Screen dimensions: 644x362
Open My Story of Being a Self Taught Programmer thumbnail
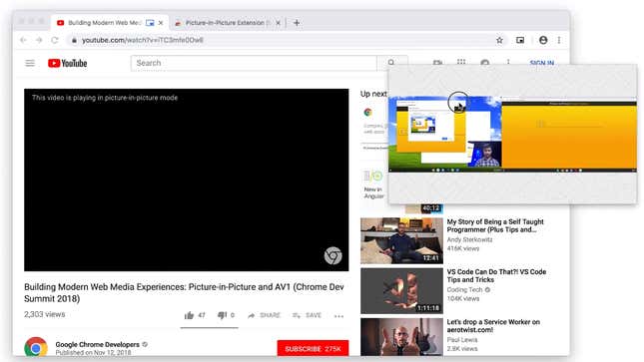click(x=401, y=240)
